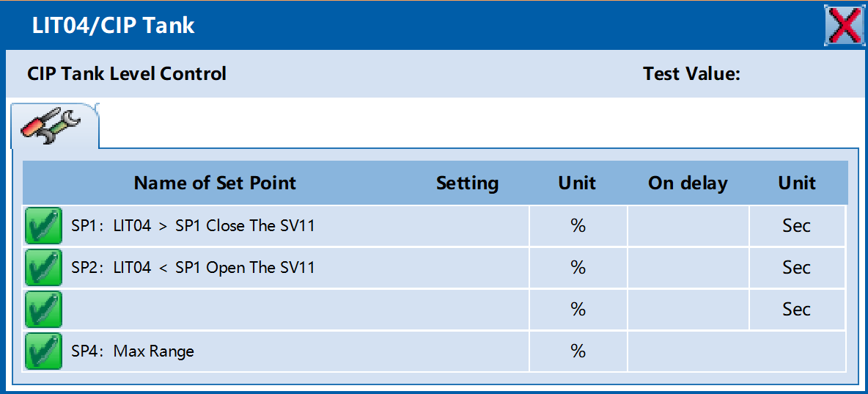Select the SP1 Close The SV11 setting field
The width and height of the screenshot is (868, 394).
(x=468, y=225)
